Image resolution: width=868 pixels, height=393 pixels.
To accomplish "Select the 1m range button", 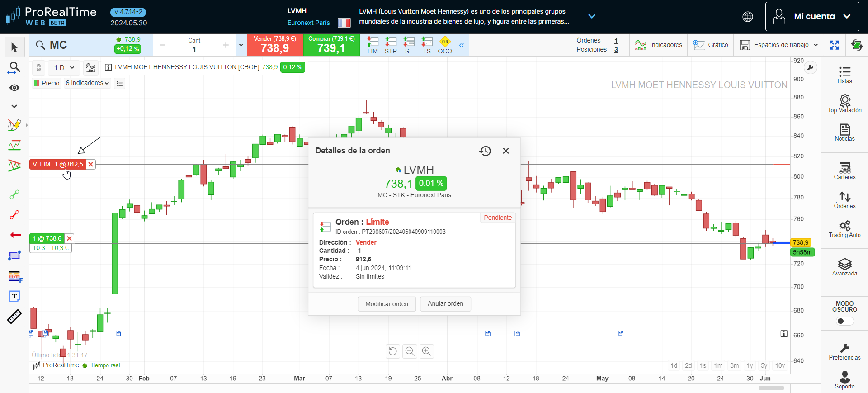I will point(718,365).
